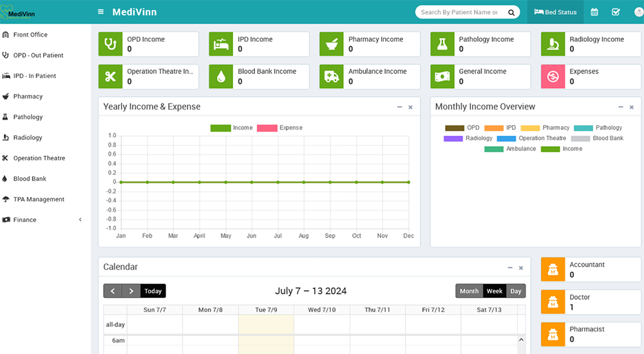Click the Pathology Income flask icon
The image size is (644, 354).
[x=442, y=44]
